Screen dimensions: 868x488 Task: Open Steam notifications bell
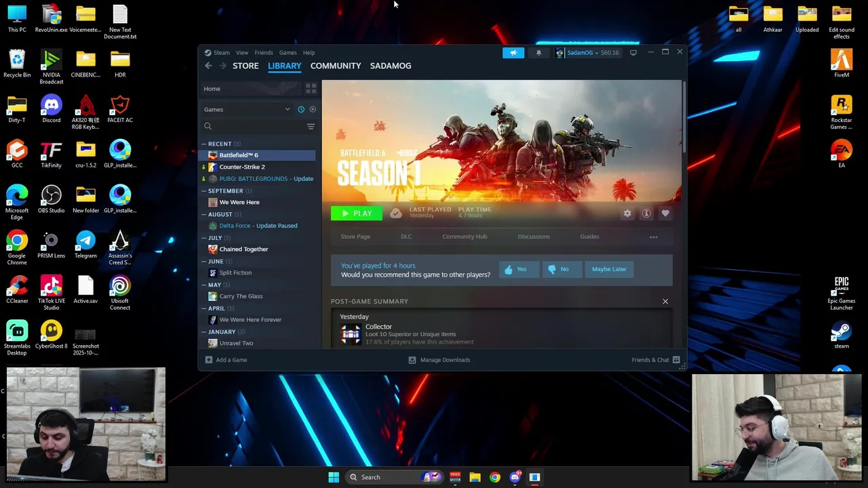coord(539,52)
